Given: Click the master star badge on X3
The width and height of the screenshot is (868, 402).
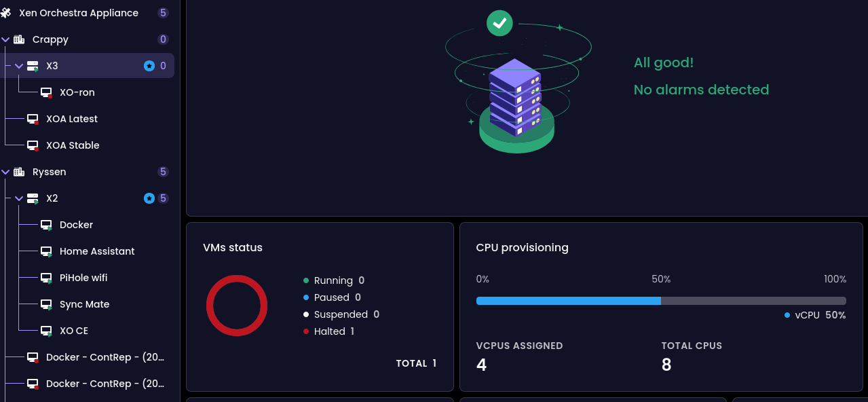Looking at the screenshot, I should [x=149, y=66].
